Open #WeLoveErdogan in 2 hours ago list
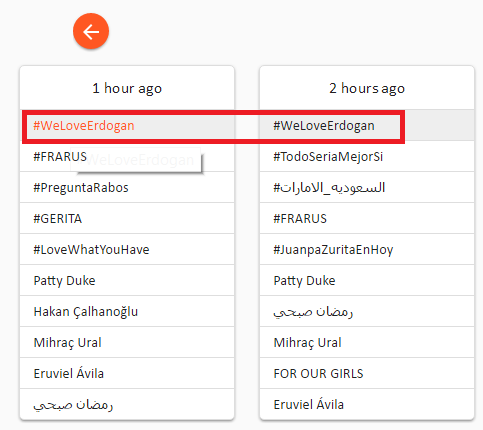This screenshot has width=483, height=430. [367, 125]
